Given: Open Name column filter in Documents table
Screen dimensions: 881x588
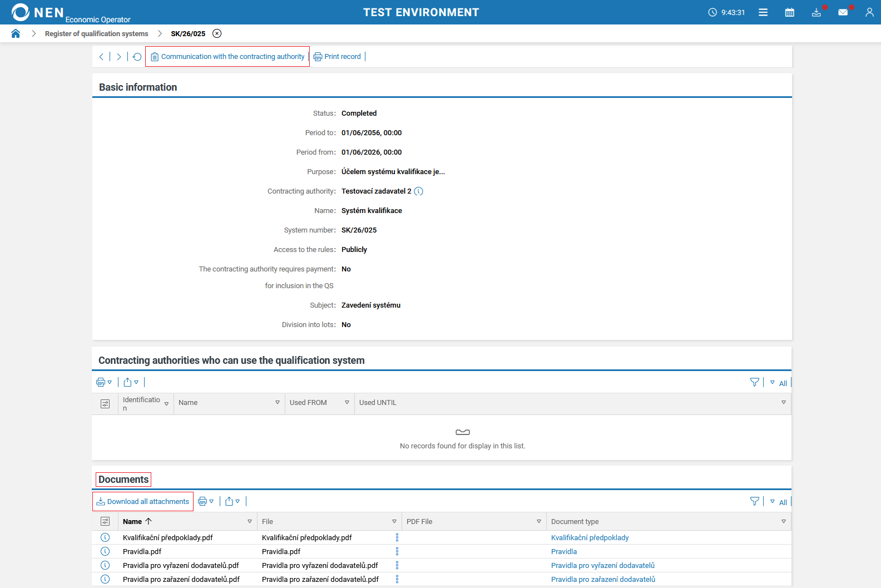Looking at the screenshot, I should 250,521.
